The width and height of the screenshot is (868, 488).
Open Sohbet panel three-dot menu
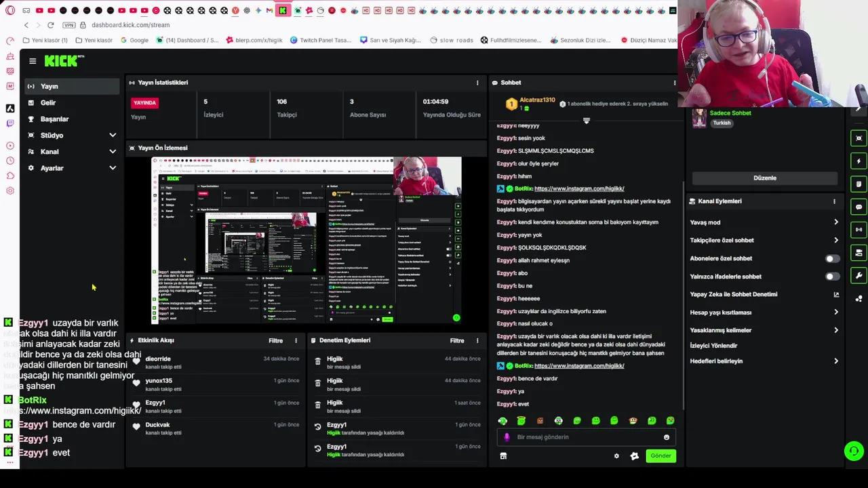[x=674, y=83]
